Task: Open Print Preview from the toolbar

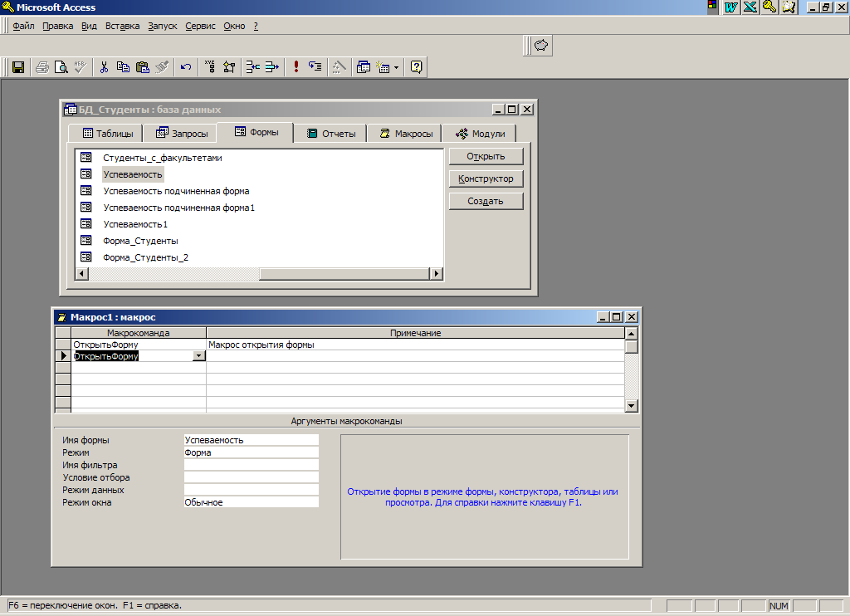Action: [x=61, y=67]
